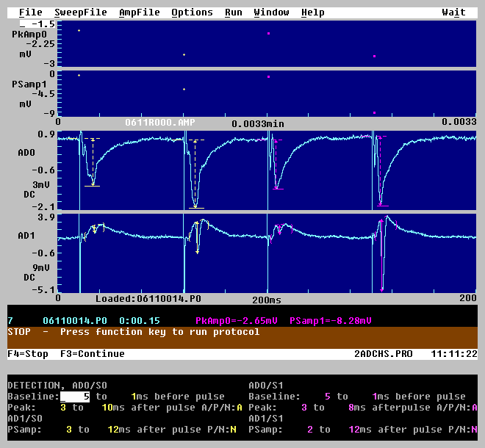
Task: Toggle the AD1/S0 PSamp P/N setting
Action: (234, 430)
